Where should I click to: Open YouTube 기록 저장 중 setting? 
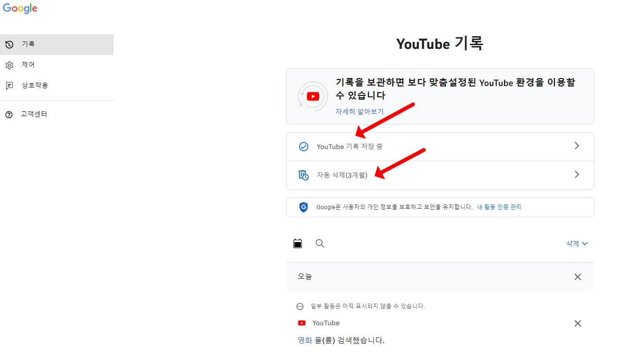click(x=440, y=147)
